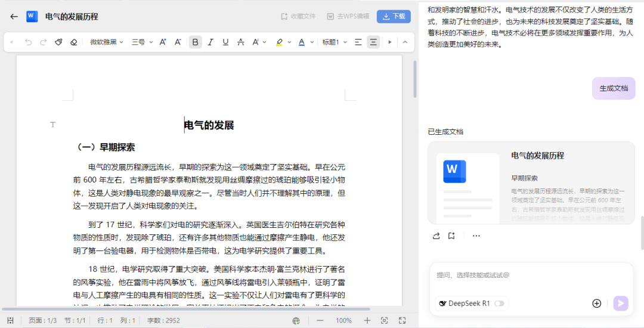Collapse the formatting toolbar
Image resolution: width=644 pixels, height=328 pixels.
pyautogui.click(x=405, y=42)
